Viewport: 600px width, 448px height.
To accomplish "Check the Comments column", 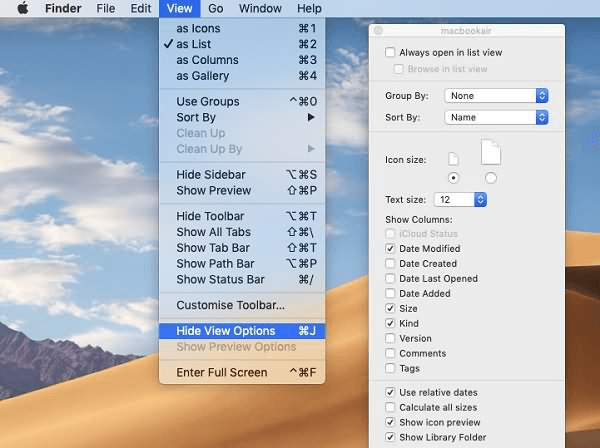I will pyautogui.click(x=390, y=354).
